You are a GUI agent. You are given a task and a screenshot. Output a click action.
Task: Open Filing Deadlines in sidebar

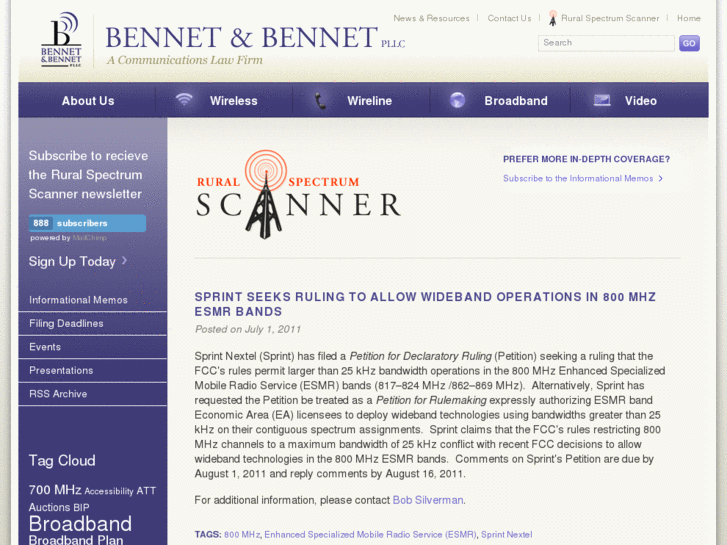click(x=66, y=324)
